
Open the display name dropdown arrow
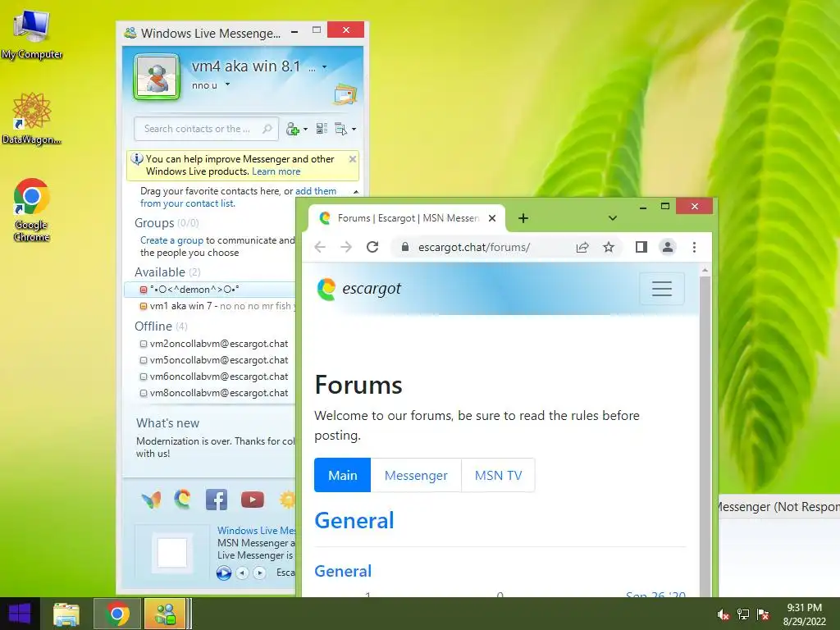click(x=325, y=67)
